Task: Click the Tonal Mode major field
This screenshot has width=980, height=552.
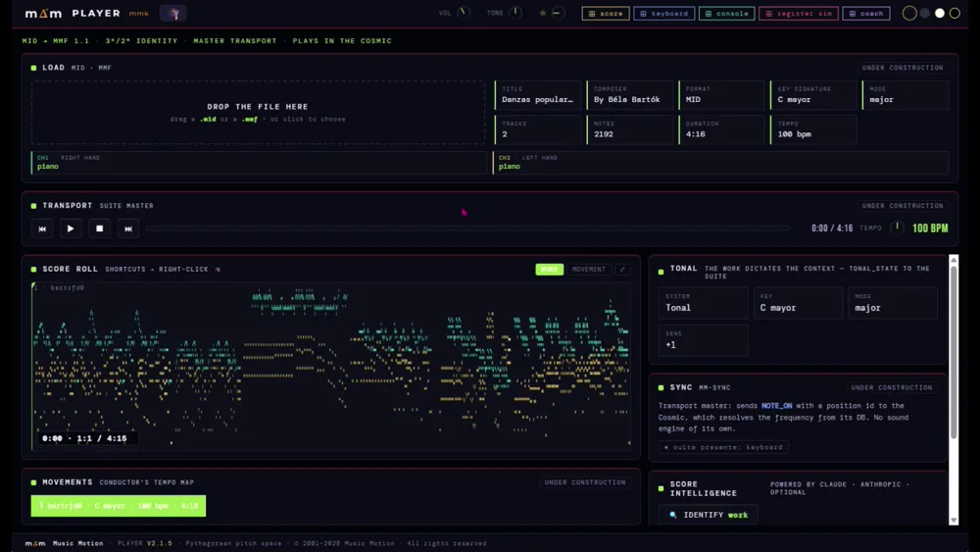Action: [893, 303]
